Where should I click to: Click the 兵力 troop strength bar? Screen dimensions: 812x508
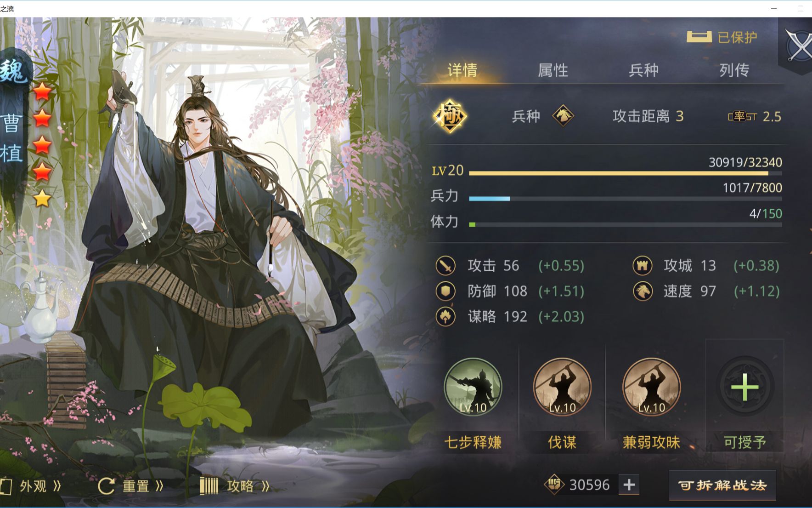(x=625, y=199)
